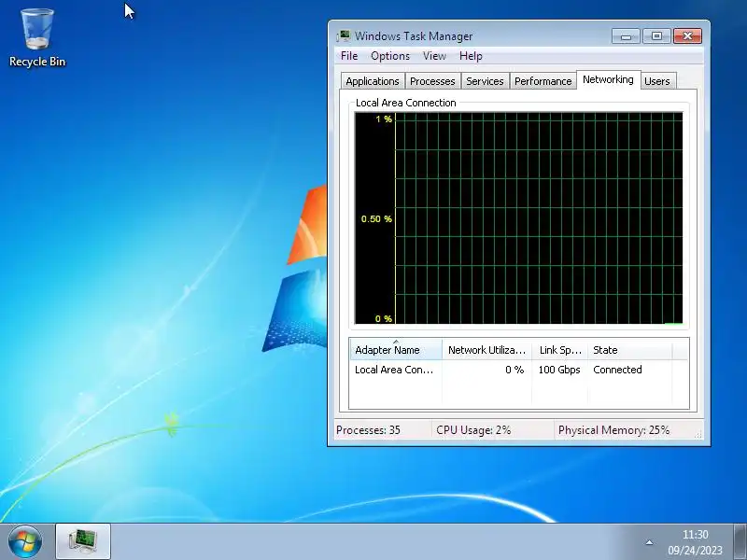Switch to the Performance tab
The height and width of the screenshot is (560, 747).
point(543,81)
